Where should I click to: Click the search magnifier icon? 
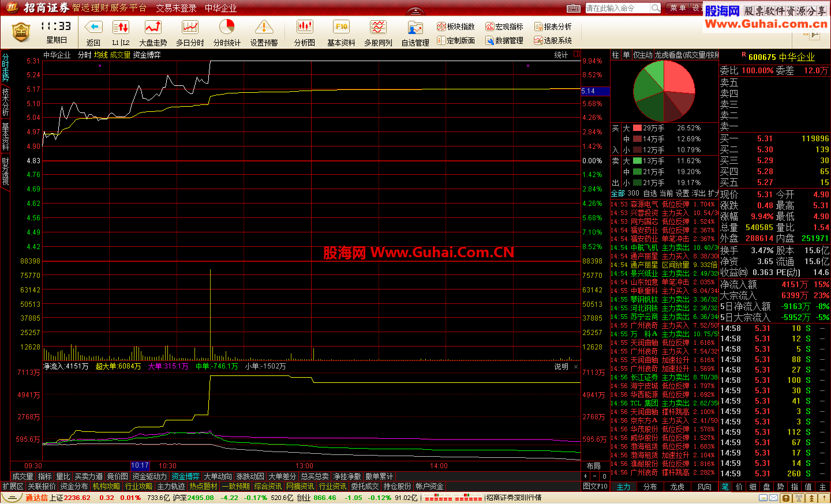[656, 8]
